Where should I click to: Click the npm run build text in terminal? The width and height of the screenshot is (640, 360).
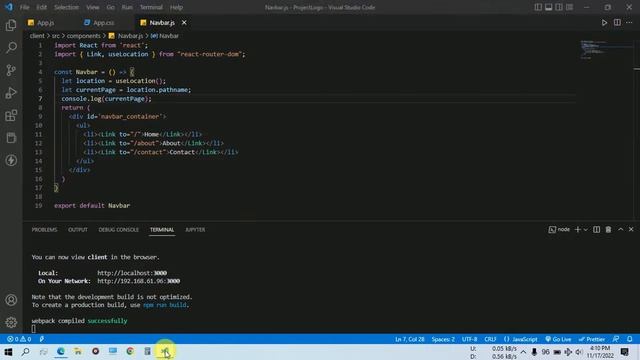pos(165,305)
